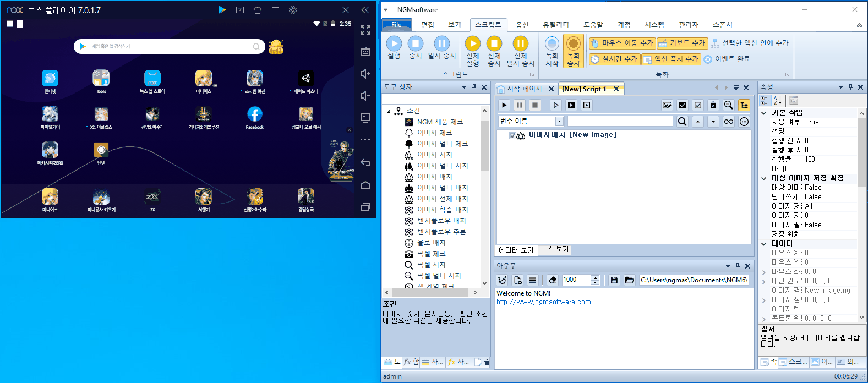Click the open-folder icon in output panel
868x383 pixels.
pyautogui.click(x=630, y=280)
